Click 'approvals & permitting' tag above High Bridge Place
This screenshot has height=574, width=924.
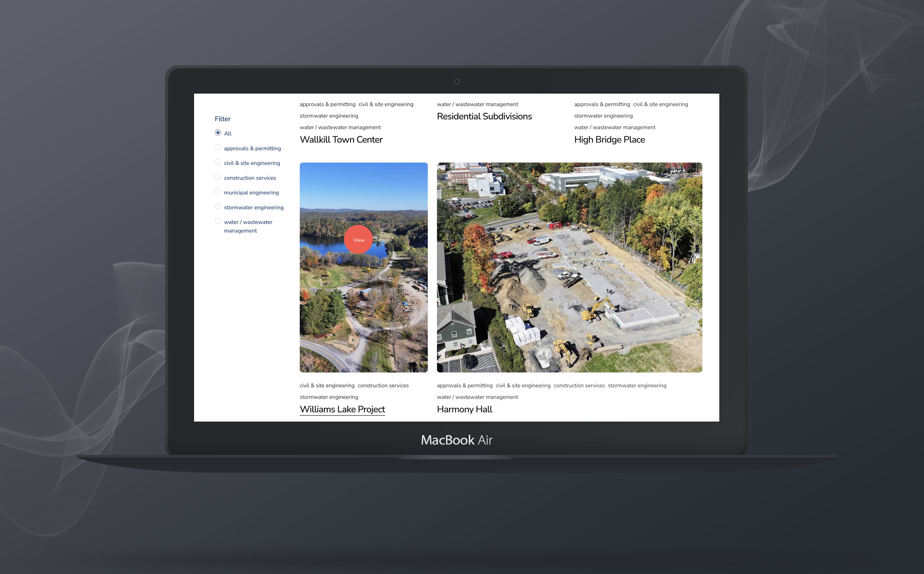click(x=602, y=104)
